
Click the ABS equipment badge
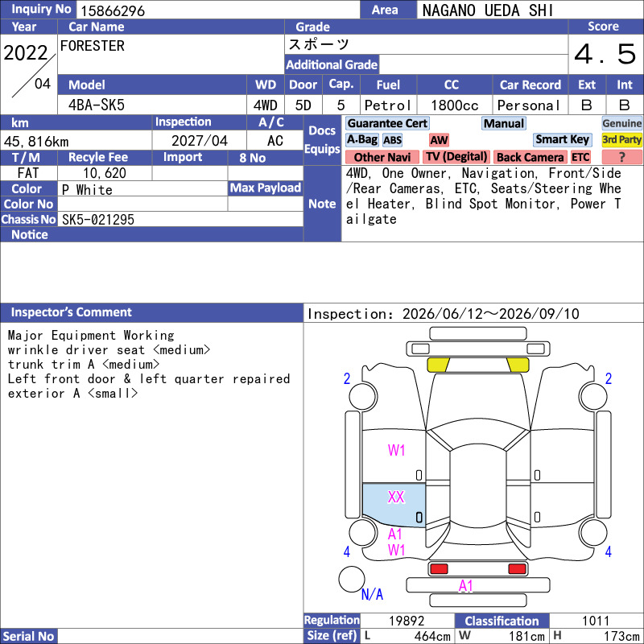(x=392, y=140)
